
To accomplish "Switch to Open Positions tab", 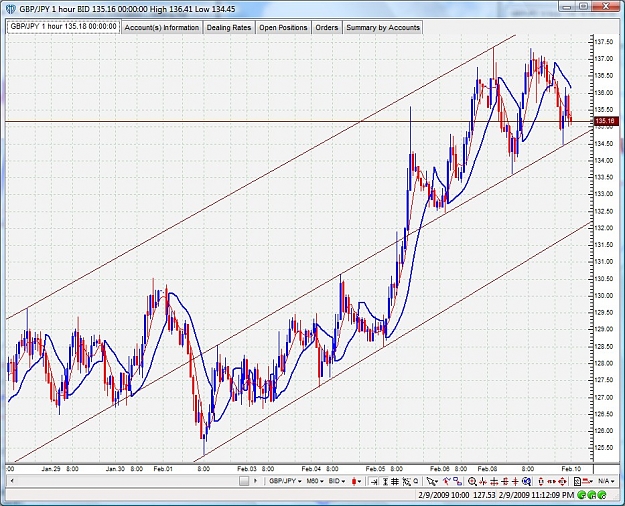I will point(283,28).
